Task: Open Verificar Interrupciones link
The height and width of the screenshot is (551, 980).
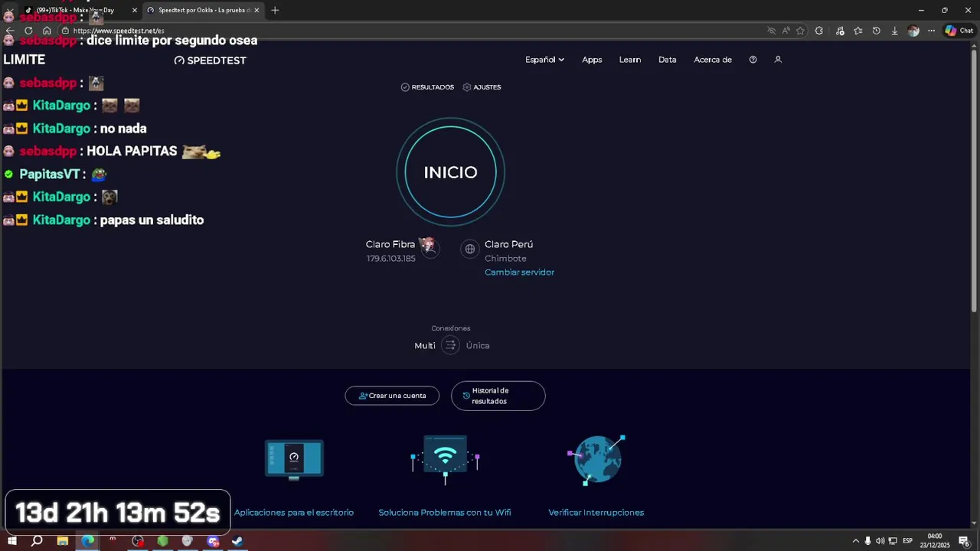Action: tap(596, 513)
